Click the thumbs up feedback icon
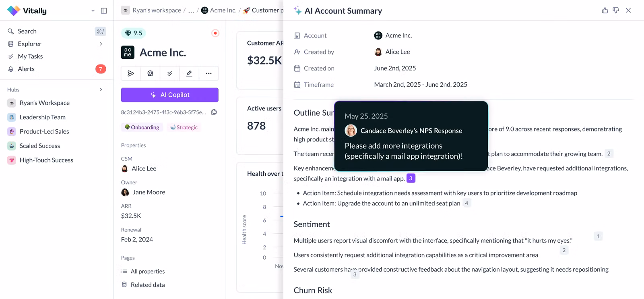 (x=605, y=10)
